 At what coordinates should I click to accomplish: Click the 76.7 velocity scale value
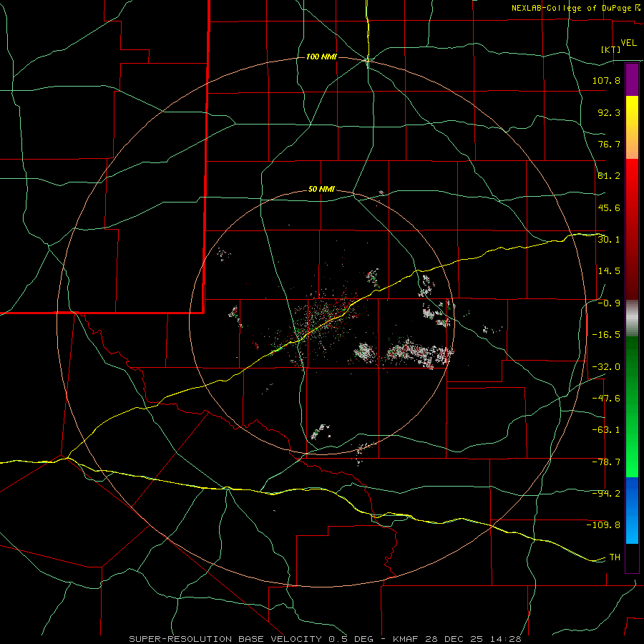pos(609,144)
